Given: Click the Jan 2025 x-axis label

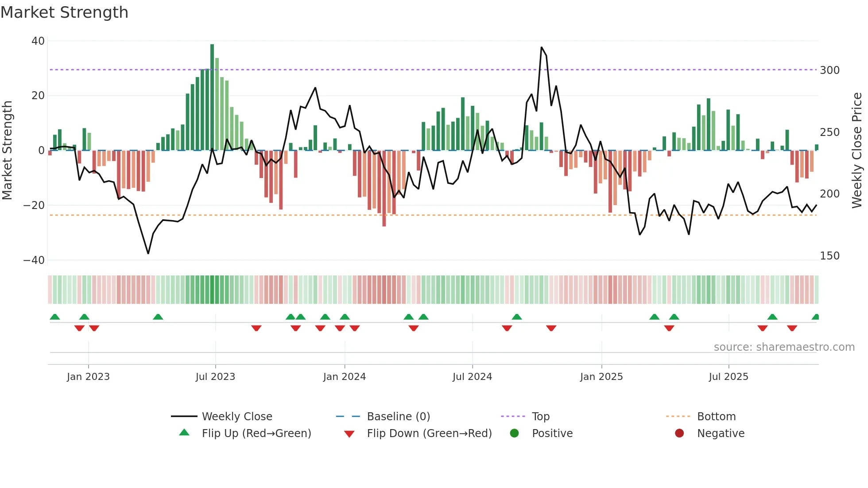Looking at the screenshot, I should tap(601, 377).
